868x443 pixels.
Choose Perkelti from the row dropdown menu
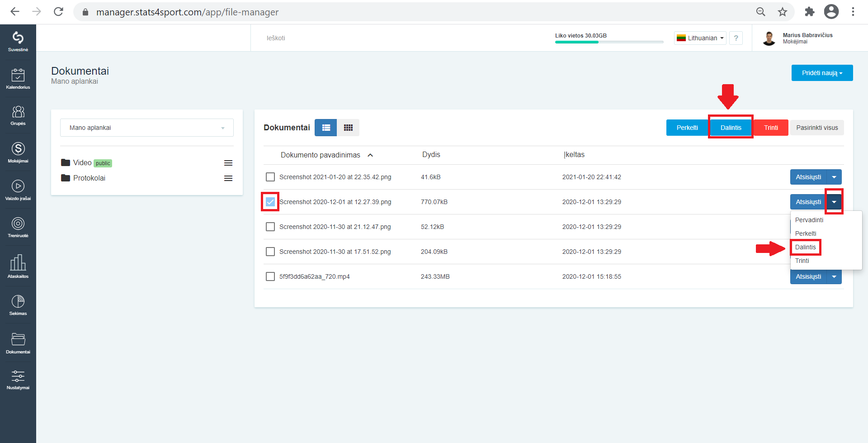(x=806, y=233)
